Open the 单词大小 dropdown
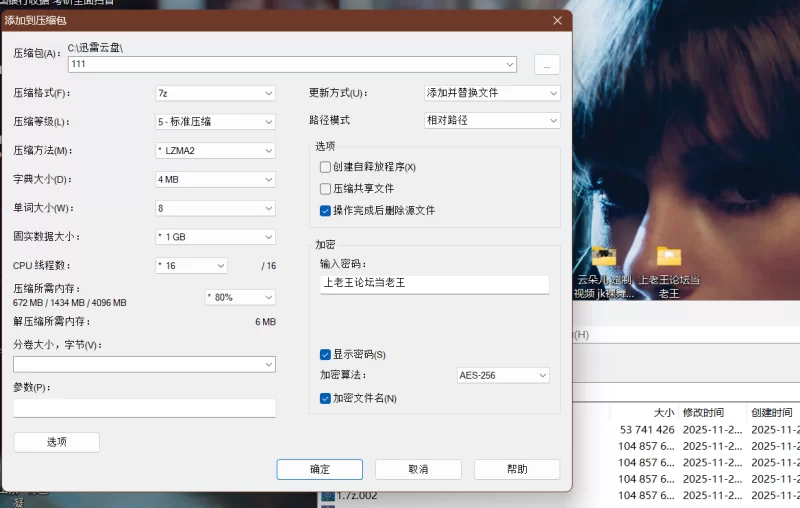The height and width of the screenshot is (508, 800). pyautogui.click(x=215, y=208)
